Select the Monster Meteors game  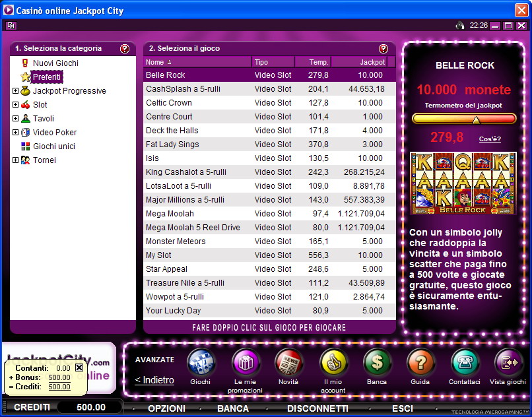[269, 241]
